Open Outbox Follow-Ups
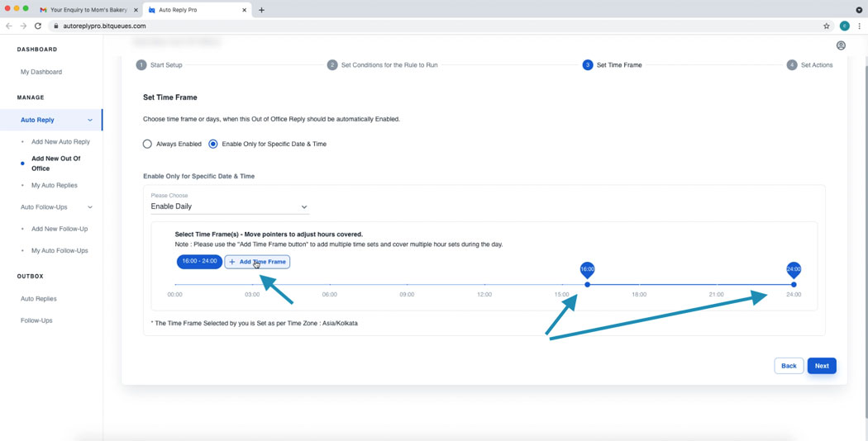Screen dimensions: 868x441 click(x=36, y=320)
